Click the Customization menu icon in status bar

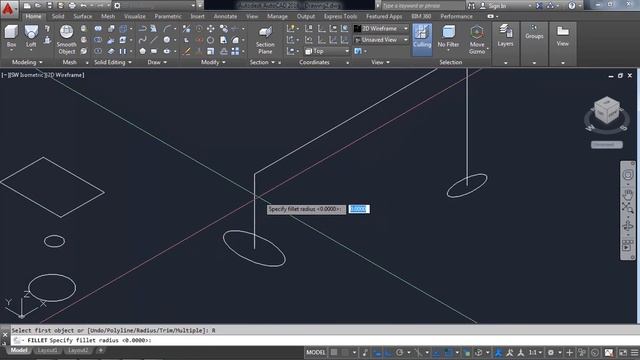pos(634,352)
